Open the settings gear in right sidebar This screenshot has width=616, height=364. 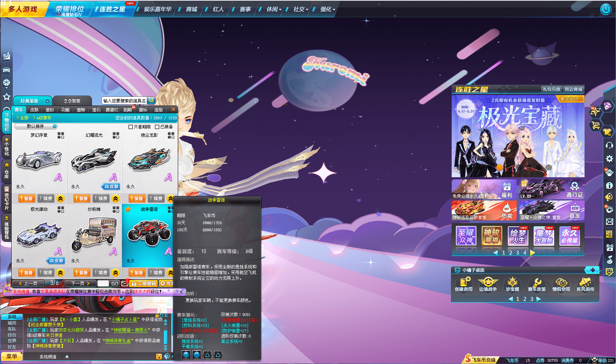[x=609, y=159]
